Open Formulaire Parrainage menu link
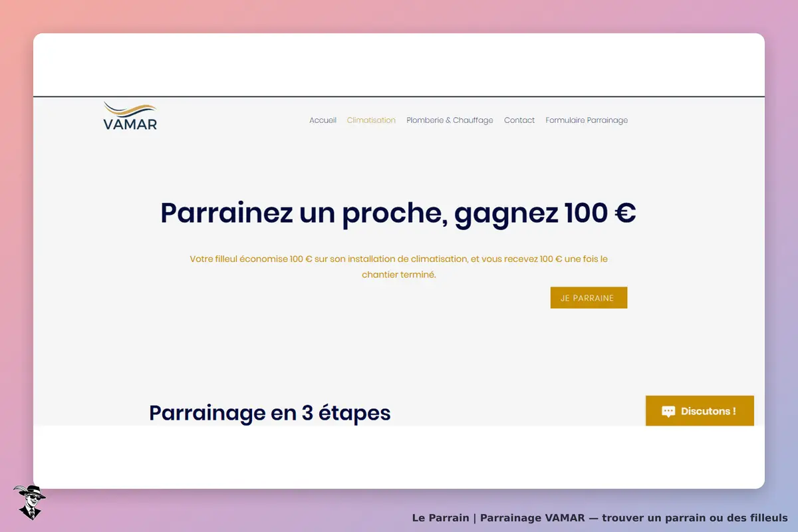Image resolution: width=798 pixels, height=532 pixels. point(587,120)
